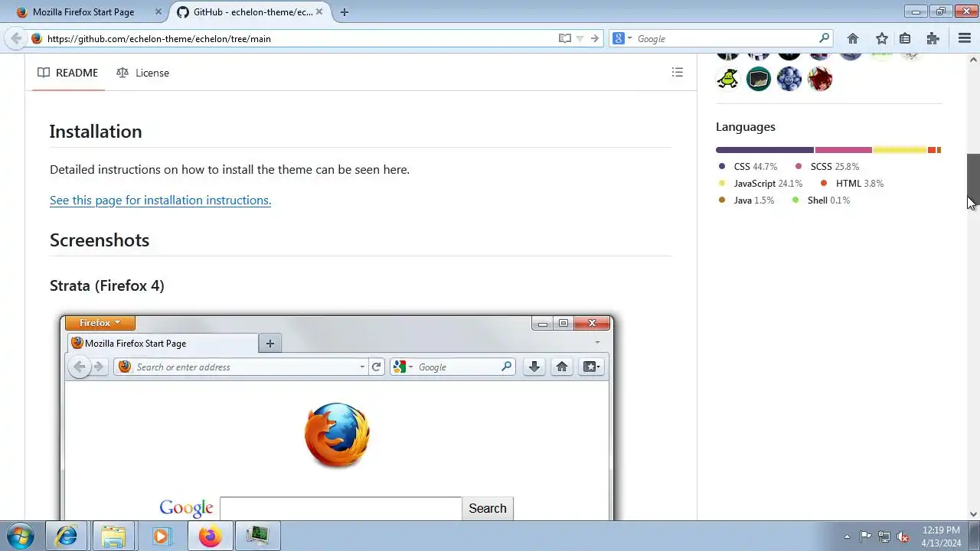Click the Go arrow in address bar

[x=594, y=38]
